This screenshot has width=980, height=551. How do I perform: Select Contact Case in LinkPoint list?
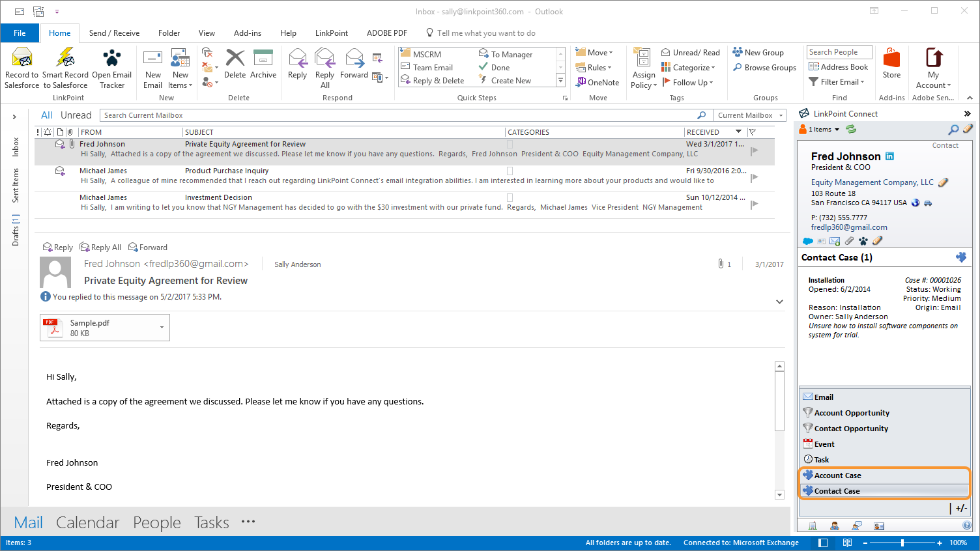885,491
